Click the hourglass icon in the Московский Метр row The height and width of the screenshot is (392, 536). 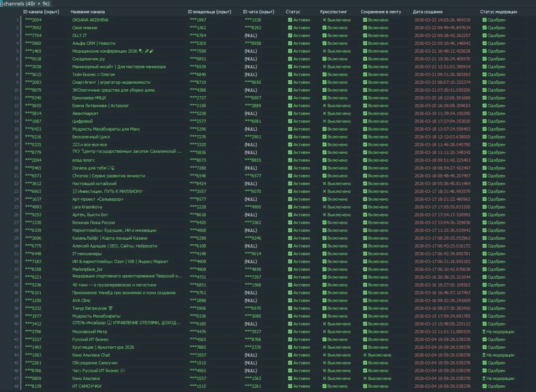pos(484,332)
